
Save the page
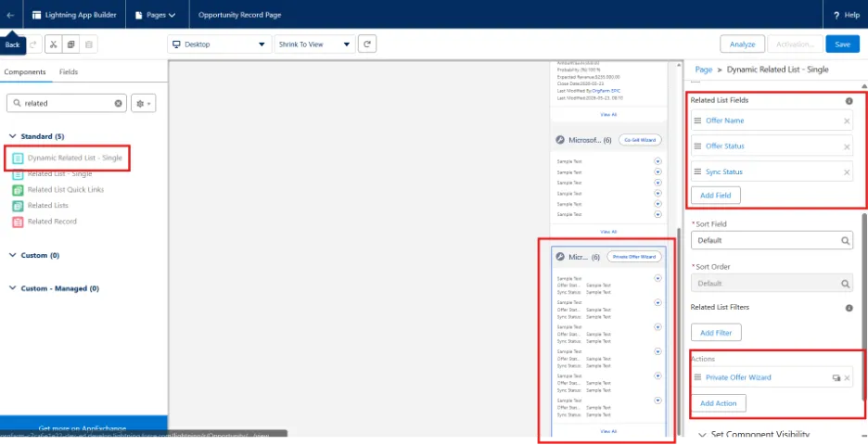[x=842, y=44]
